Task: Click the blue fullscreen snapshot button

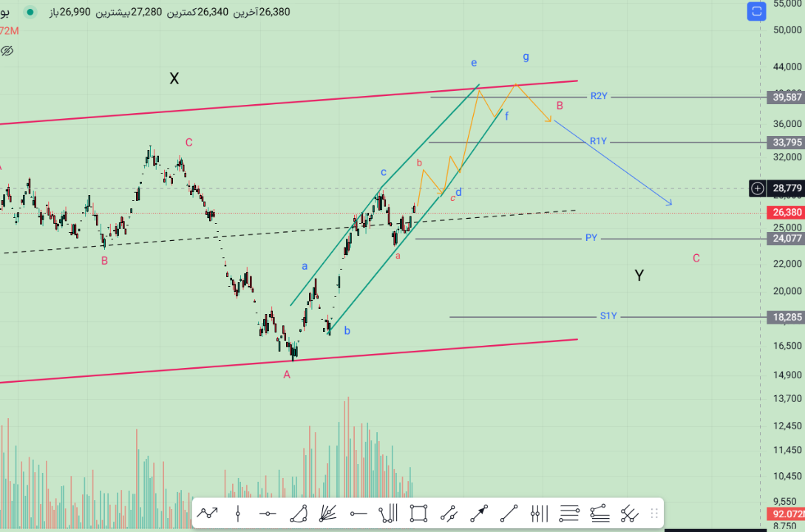Action: [x=755, y=11]
